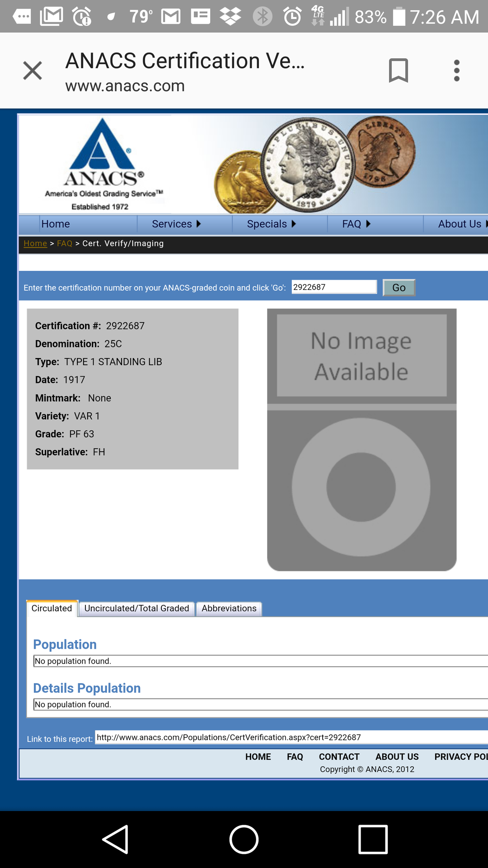The height and width of the screenshot is (868, 488).
Task: Tap the Dropbox status bar icon
Action: click(x=230, y=17)
